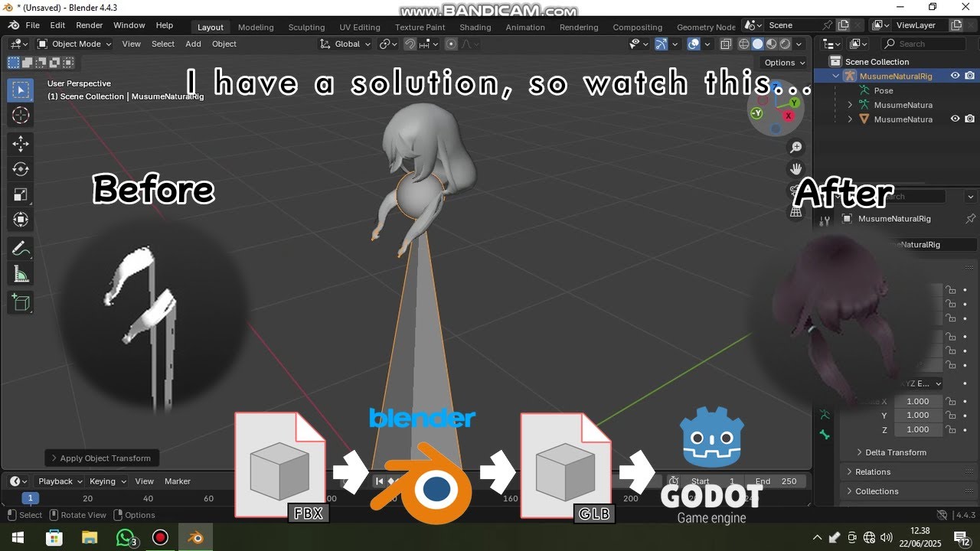Choose the Annotate tool
Viewport: 980px width, 551px height.
(x=21, y=248)
